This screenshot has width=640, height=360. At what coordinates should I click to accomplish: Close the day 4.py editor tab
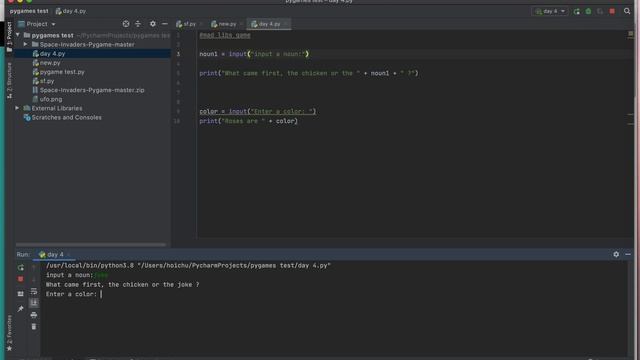click(x=285, y=24)
